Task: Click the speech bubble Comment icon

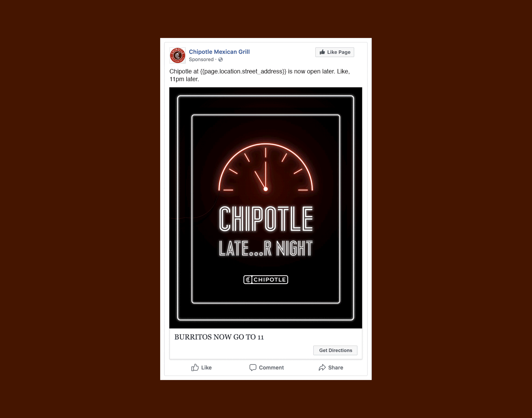Action: (253, 367)
